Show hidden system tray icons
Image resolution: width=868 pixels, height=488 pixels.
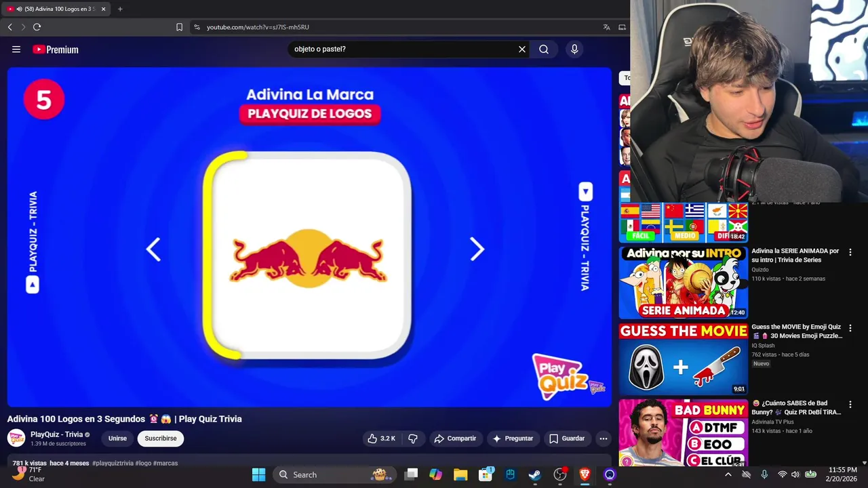point(728,474)
